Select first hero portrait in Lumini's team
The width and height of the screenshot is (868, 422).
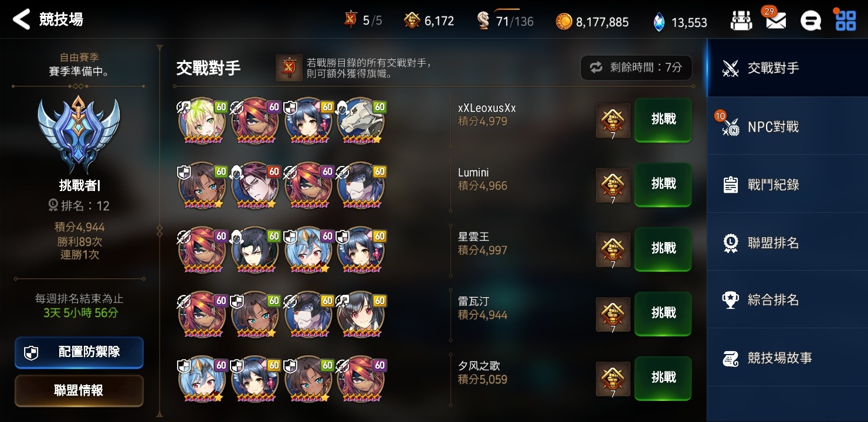click(x=202, y=185)
